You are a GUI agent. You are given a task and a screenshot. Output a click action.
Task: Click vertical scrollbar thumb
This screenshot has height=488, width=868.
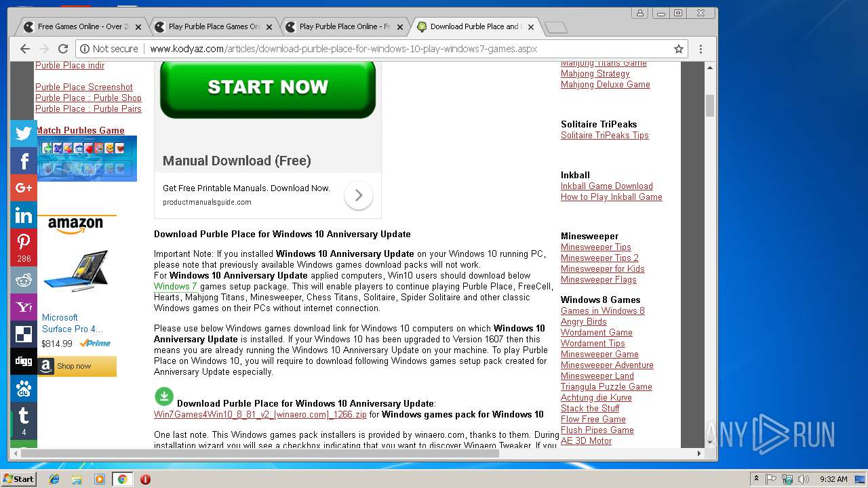710,106
